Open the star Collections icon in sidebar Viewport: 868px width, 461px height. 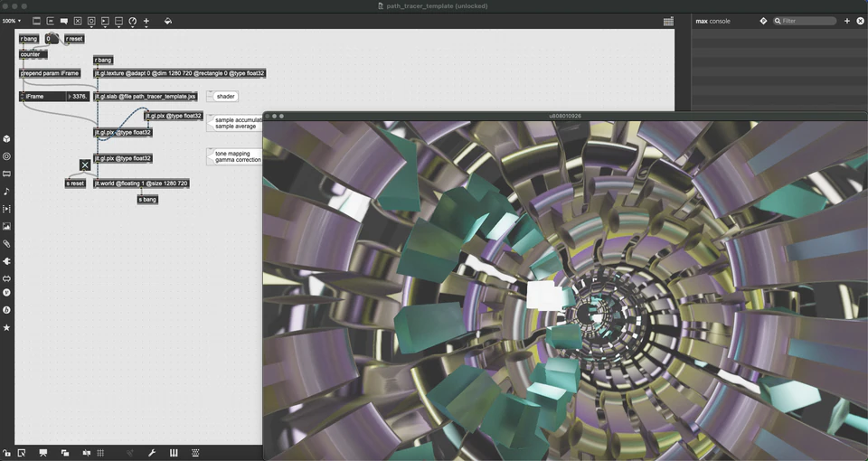[6, 327]
